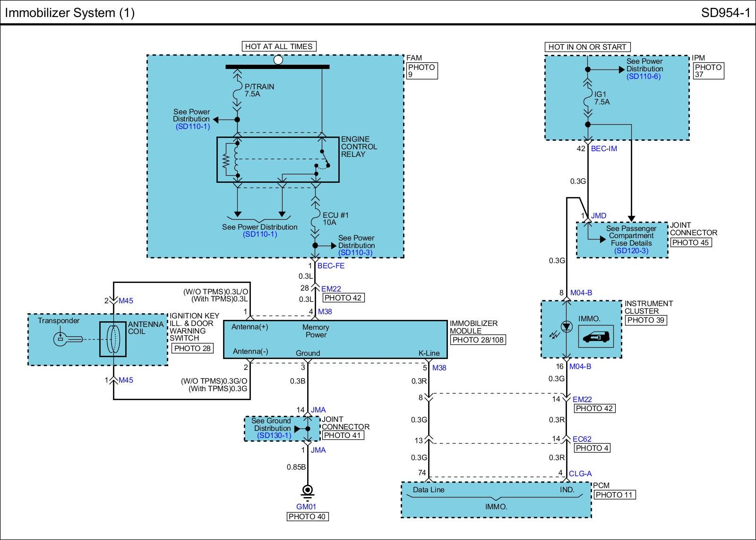Click the BEC-FE connector label

(331, 266)
